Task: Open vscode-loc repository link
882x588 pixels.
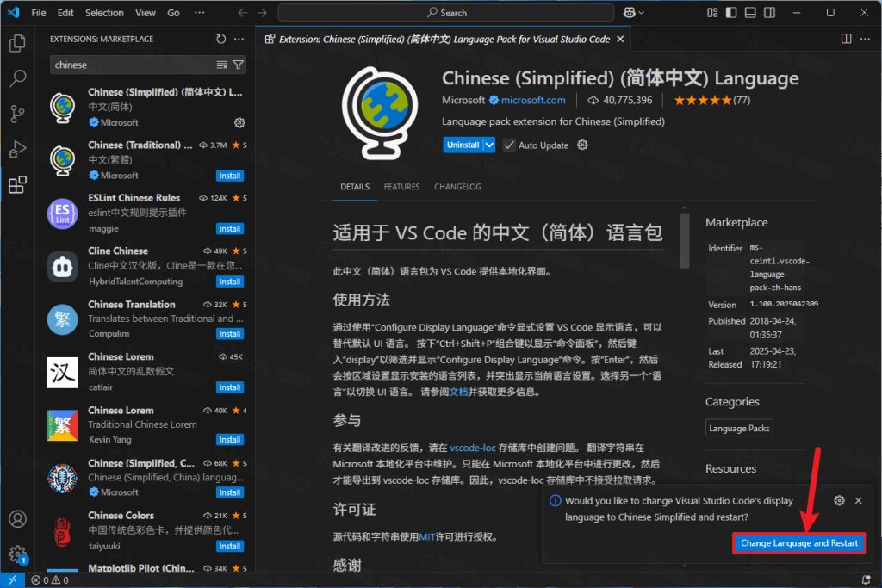Action: click(x=473, y=448)
